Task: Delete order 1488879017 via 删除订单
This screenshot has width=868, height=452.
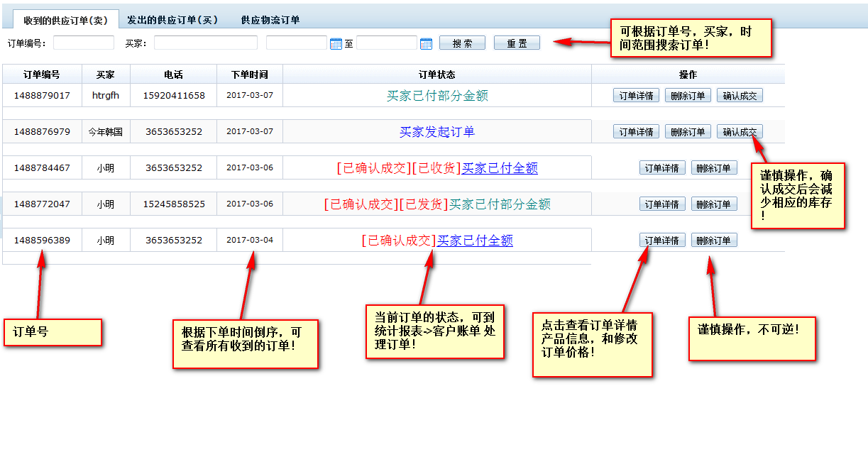Action: click(x=688, y=96)
